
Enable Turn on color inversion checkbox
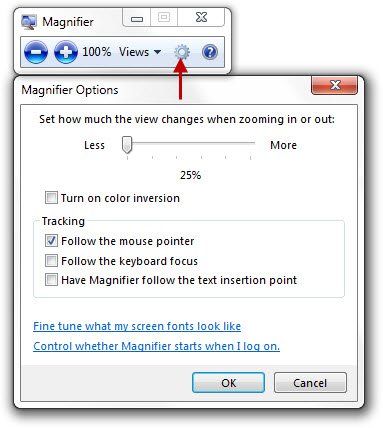click(x=51, y=197)
